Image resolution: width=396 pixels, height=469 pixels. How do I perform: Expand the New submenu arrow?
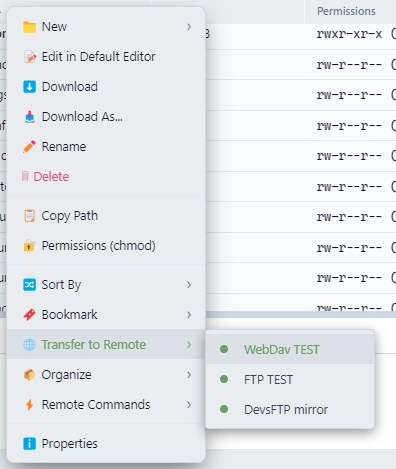tap(189, 27)
